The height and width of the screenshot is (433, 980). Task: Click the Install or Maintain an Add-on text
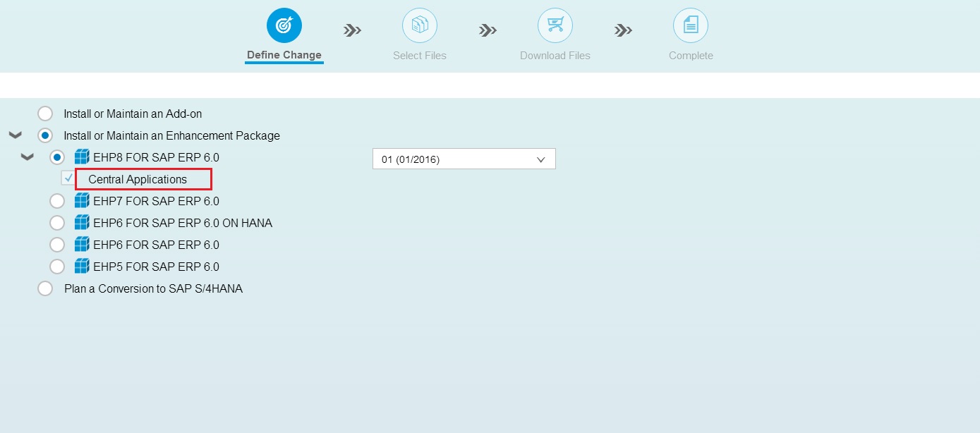click(x=133, y=114)
